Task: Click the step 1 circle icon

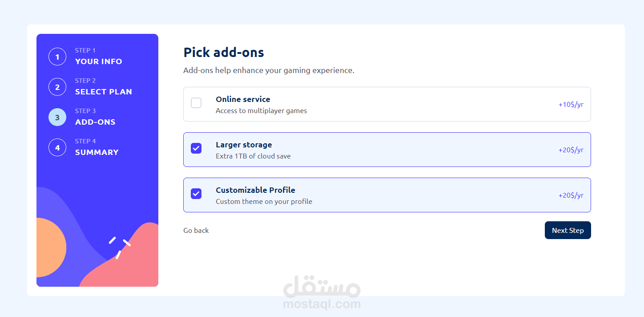Action: (57, 57)
